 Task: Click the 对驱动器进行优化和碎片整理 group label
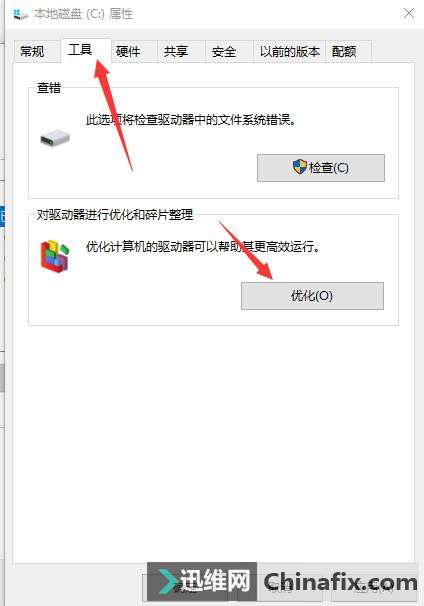[115, 214]
